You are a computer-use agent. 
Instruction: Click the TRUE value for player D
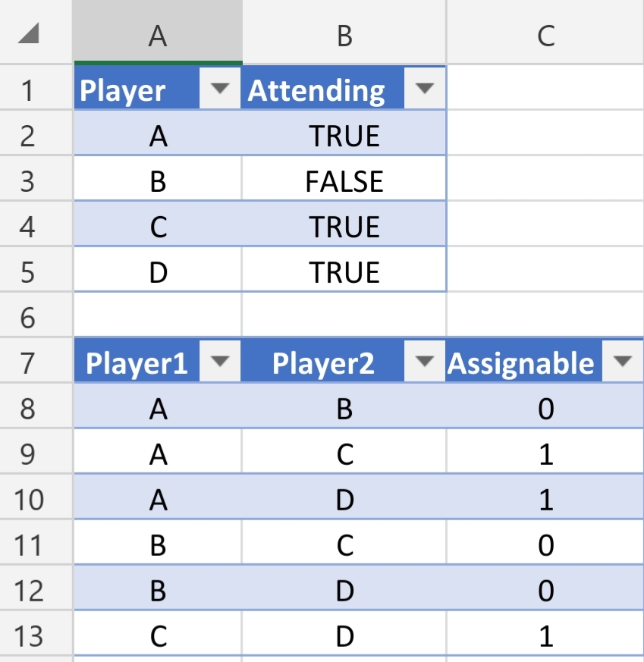pos(344,271)
